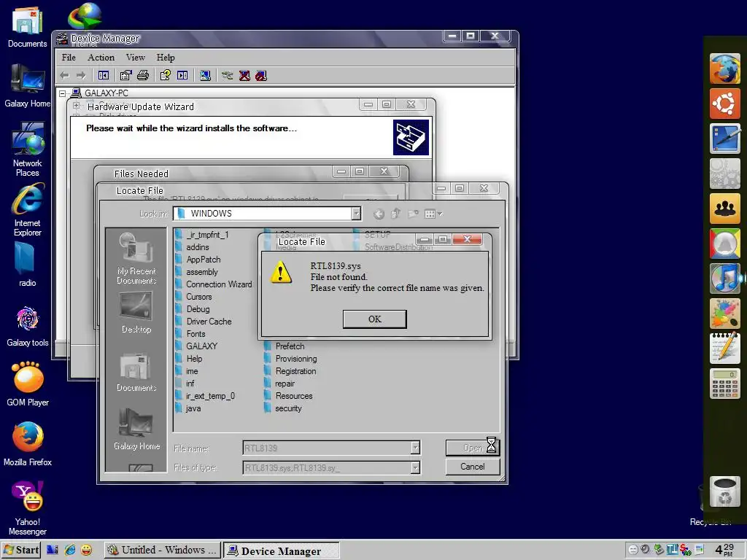747x560 pixels.
Task: Select Galaxy Home in the places bar
Action: pyautogui.click(x=136, y=429)
